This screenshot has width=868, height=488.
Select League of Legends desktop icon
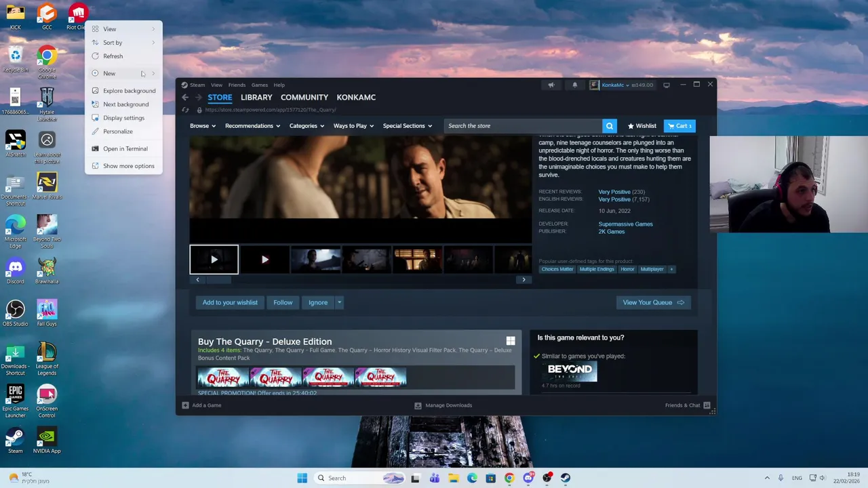47,359
